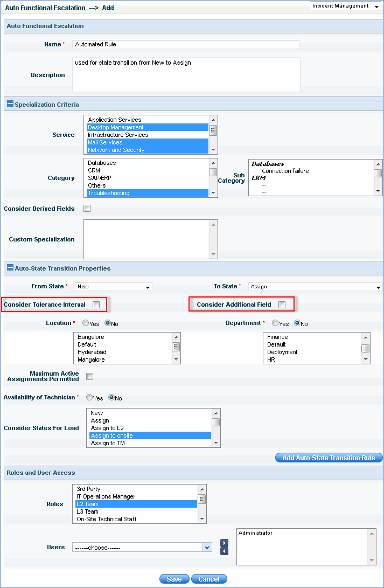Select Yes for Availability of Technician
Screen dimensions: 384x588
click(89, 398)
